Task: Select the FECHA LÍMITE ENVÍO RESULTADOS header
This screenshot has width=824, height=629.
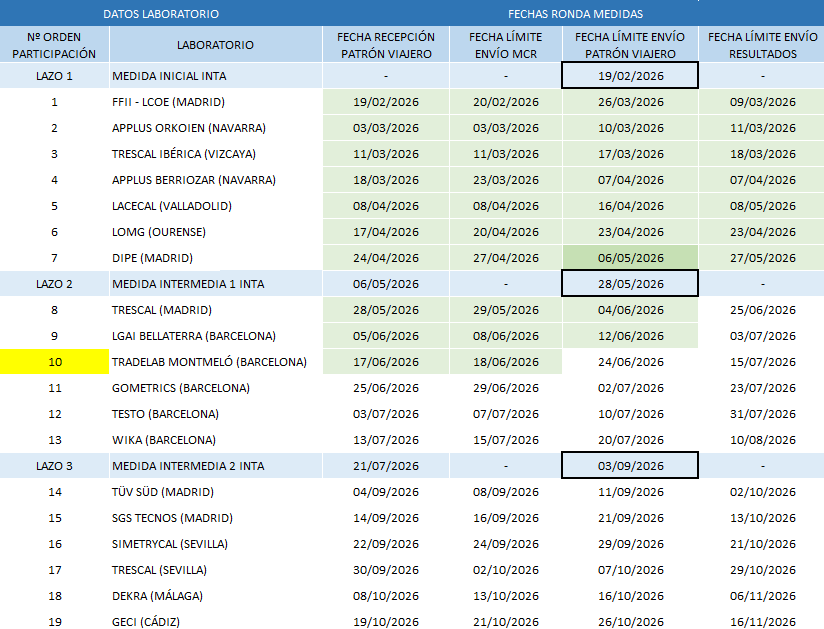Action: (762, 45)
